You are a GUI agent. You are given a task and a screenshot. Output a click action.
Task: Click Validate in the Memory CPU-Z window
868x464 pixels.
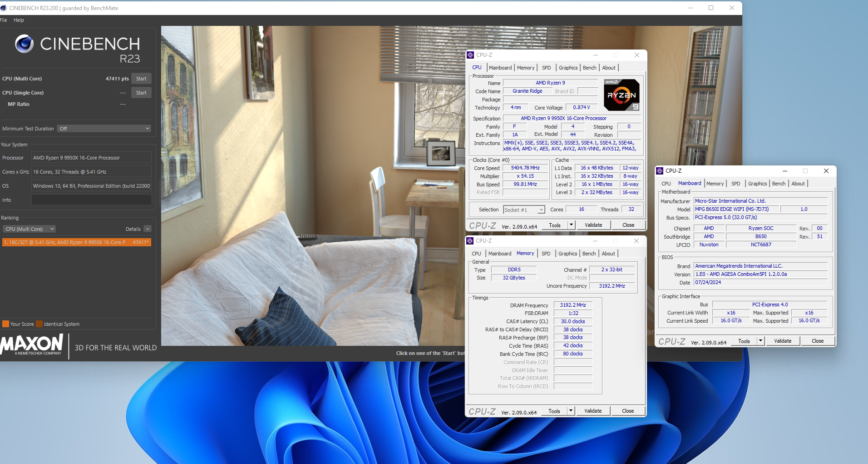(x=592, y=411)
